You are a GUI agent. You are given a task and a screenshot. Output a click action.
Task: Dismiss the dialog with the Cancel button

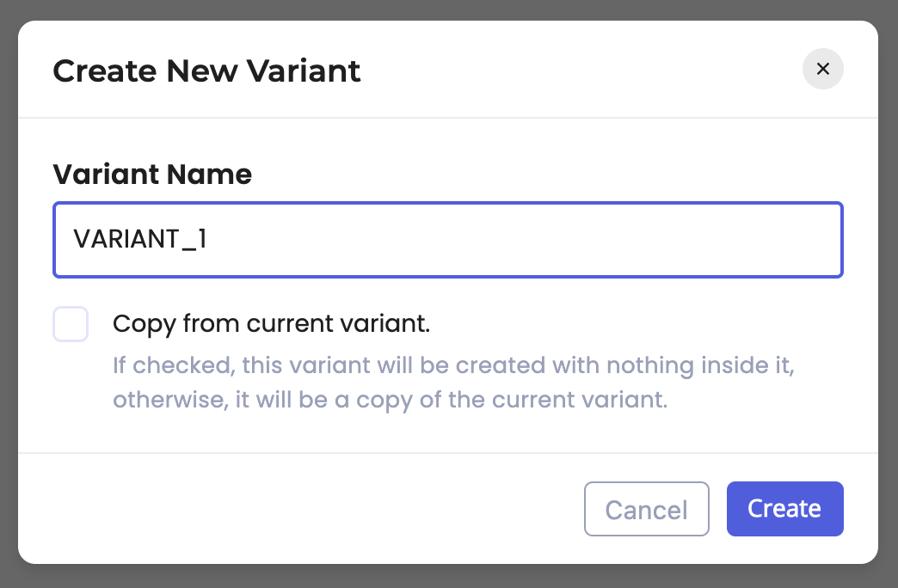647,509
